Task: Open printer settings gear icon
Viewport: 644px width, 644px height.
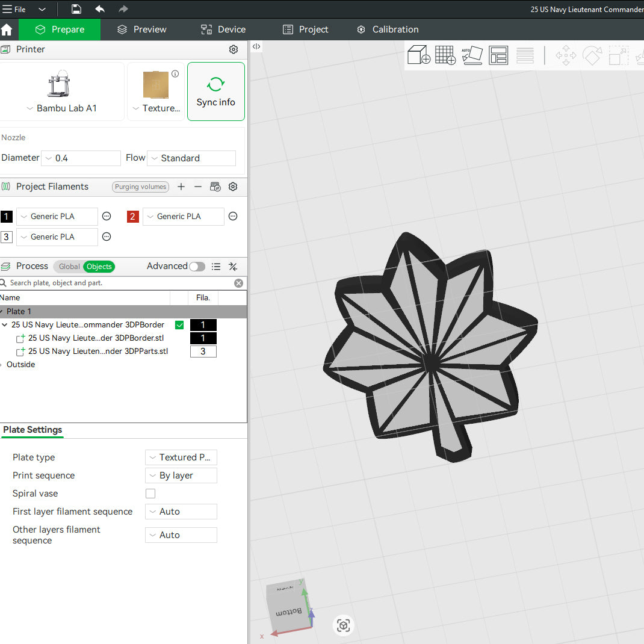Action: click(x=234, y=49)
